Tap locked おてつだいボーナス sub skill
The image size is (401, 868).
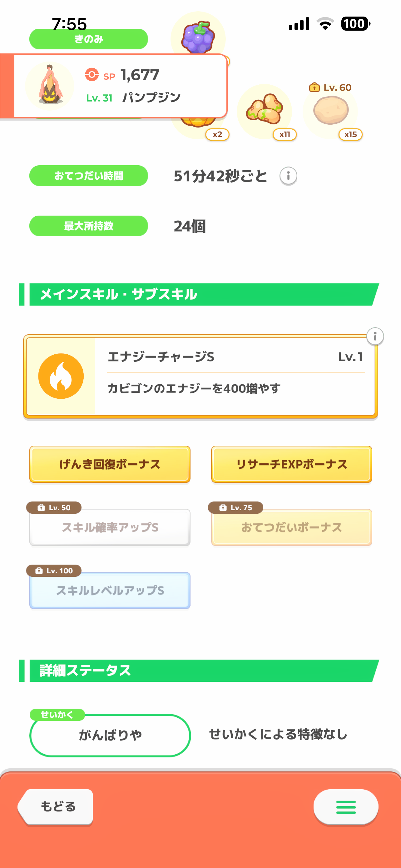tap(292, 527)
